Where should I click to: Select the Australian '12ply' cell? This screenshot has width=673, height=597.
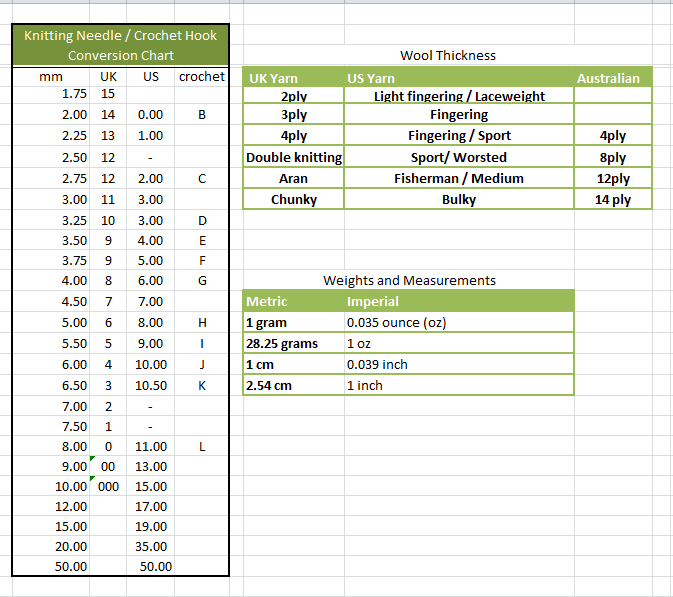coord(613,179)
